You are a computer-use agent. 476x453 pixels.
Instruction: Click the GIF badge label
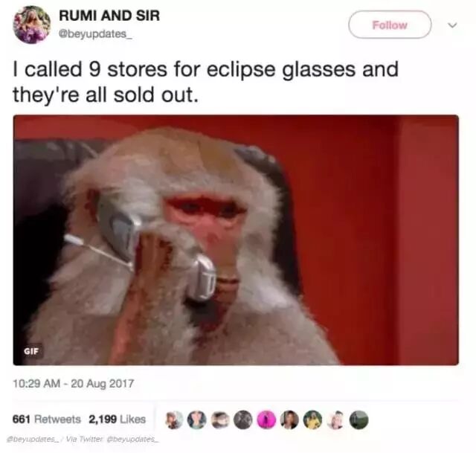(x=31, y=351)
